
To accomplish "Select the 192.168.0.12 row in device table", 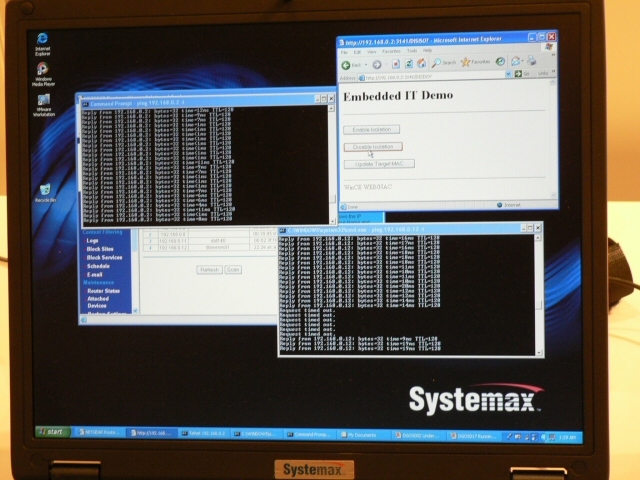I will click(210, 247).
